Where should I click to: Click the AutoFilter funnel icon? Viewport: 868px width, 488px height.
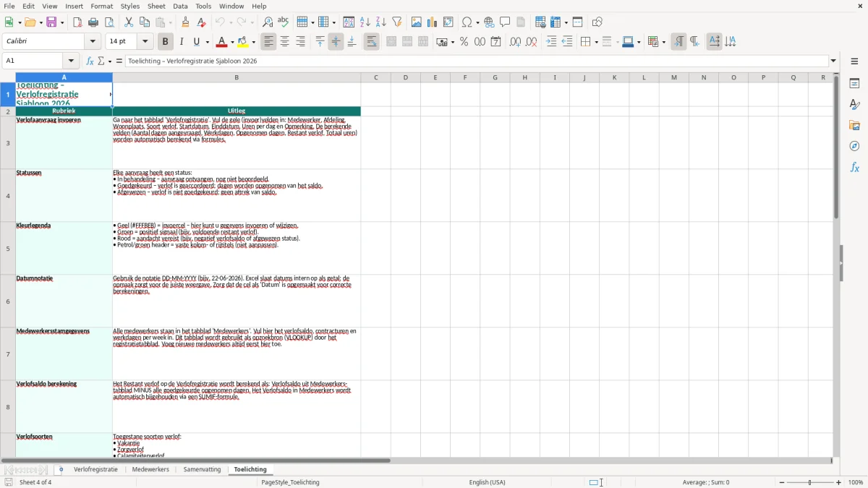click(397, 22)
